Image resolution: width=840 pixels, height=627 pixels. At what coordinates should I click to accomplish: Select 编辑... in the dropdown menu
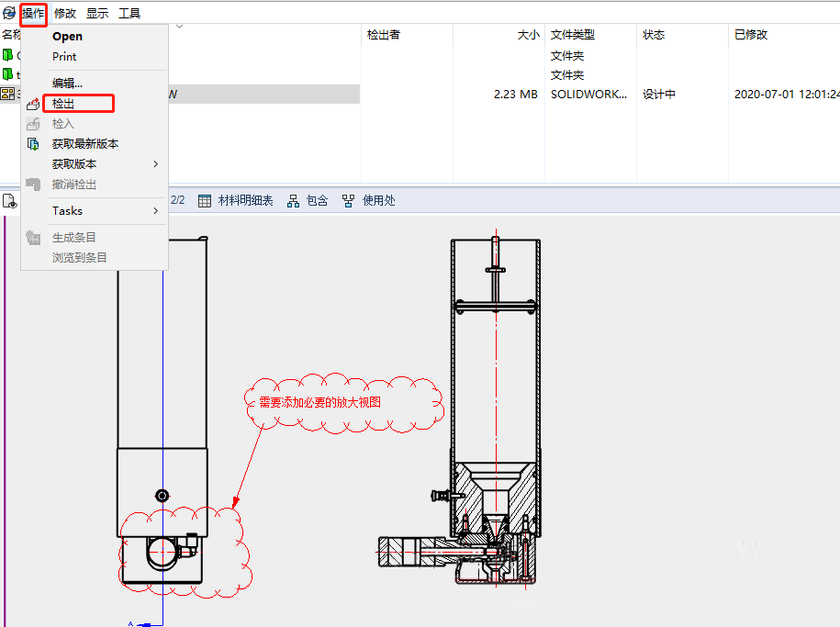click(67, 84)
